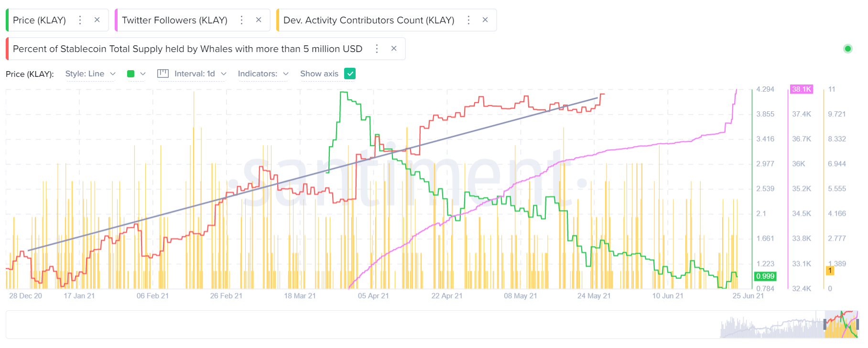The width and height of the screenshot is (868, 348).
Task: Remove Dev. Activity Contributors Count metric
Action: pos(485,20)
